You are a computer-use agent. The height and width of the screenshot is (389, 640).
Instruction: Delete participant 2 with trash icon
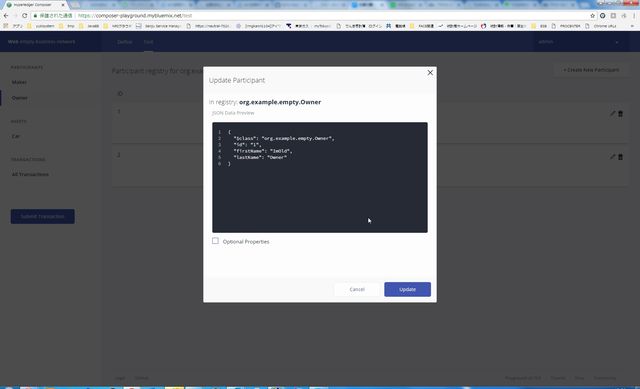click(x=620, y=157)
